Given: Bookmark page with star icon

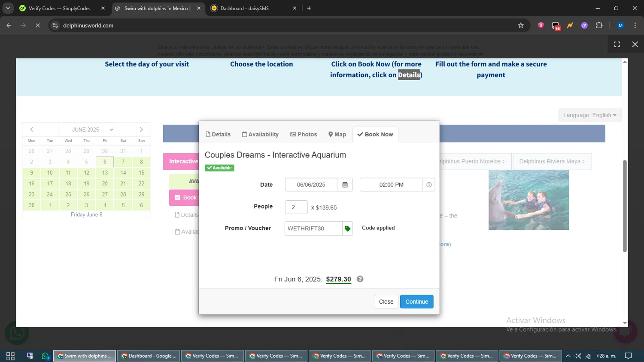Looking at the screenshot, I should coord(521,25).
